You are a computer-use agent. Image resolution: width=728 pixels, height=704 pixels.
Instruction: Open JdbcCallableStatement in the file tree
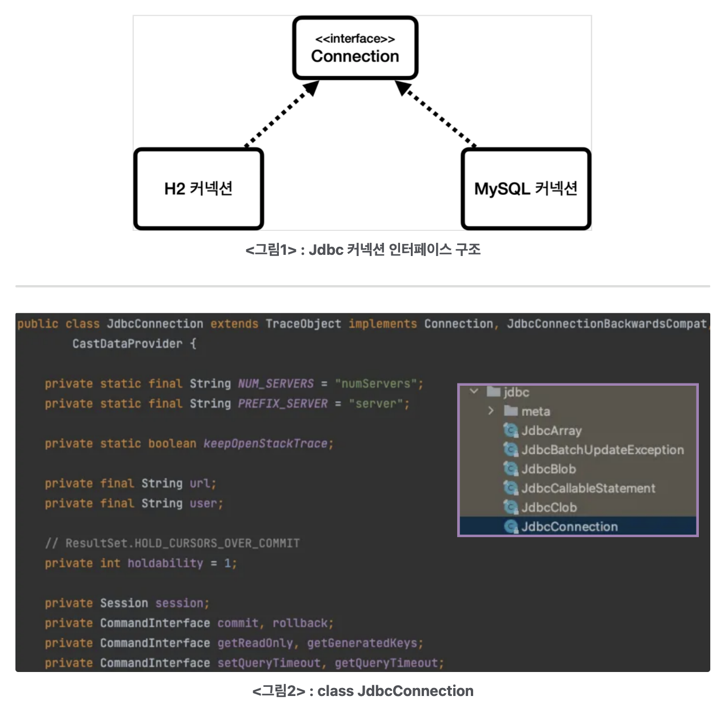589,488
